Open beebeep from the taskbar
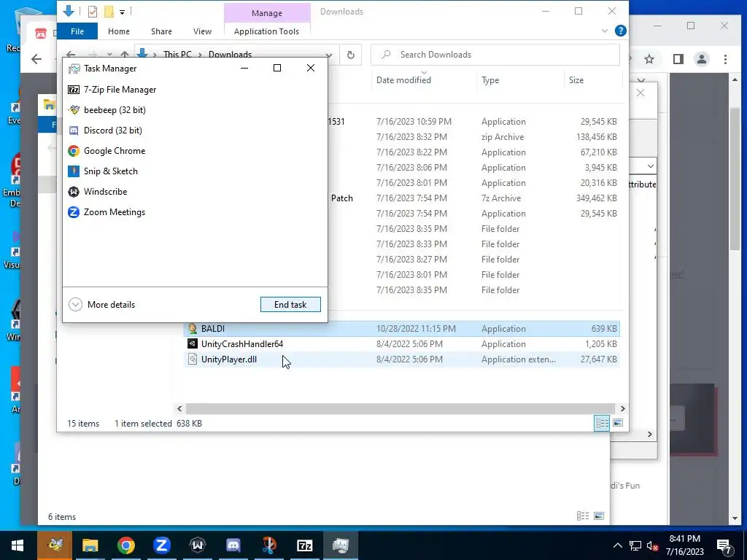 click(55, 545)
